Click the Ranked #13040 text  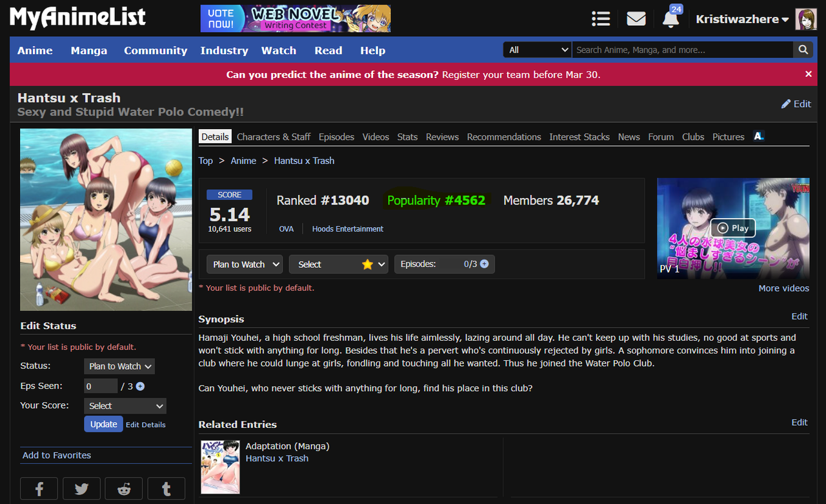click(323, 200)
